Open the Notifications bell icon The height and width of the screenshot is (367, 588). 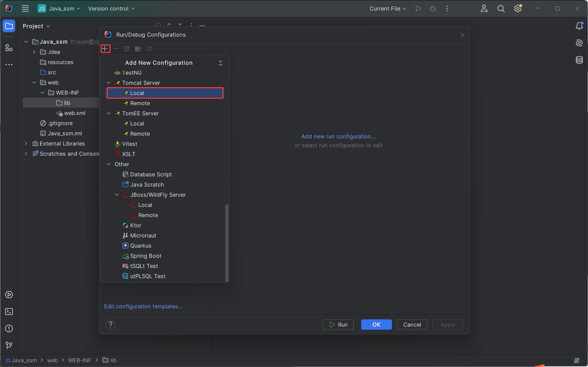click(579, 26)
